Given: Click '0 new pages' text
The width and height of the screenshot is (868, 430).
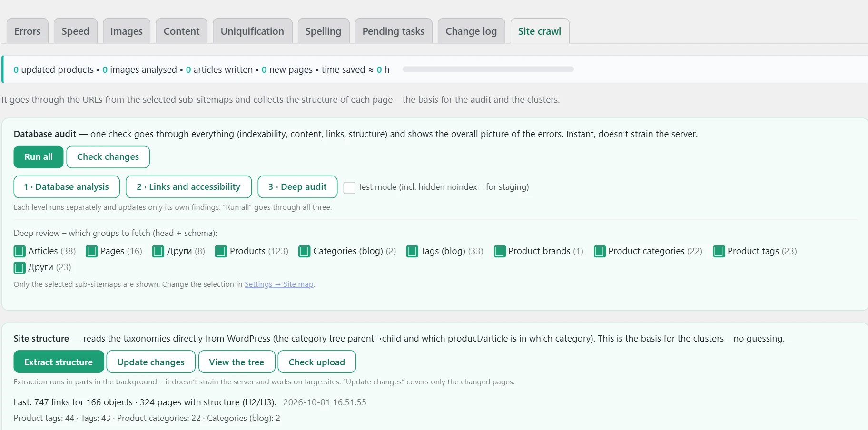Looking at the screenshot, I should (x=287, y=70).
